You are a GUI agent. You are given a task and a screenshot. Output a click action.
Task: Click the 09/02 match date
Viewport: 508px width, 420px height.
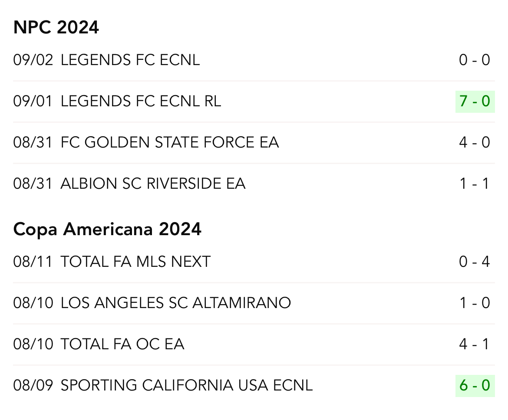pyautogui.click(x=33, y=60)
